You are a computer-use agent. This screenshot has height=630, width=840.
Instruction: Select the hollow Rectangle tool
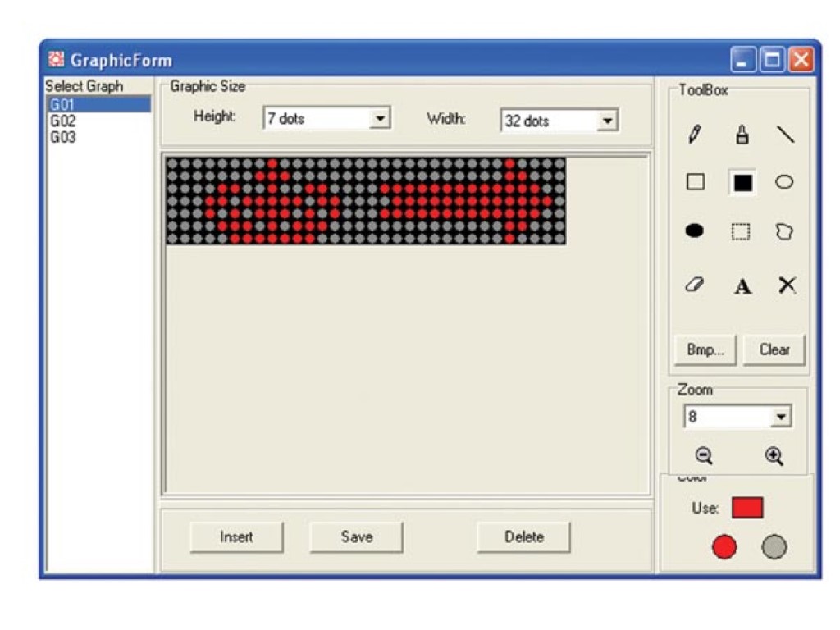pos(695,182)
